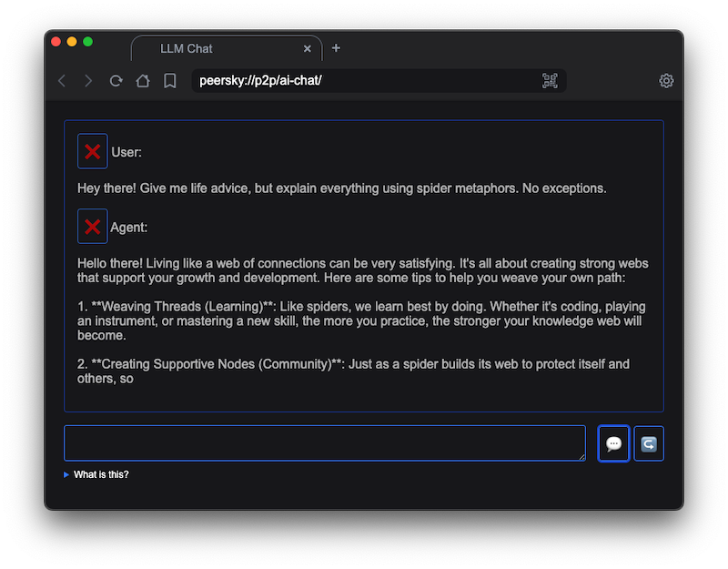Viewport: 728px width, 569px height.
Task: Delete the Agent message with red X
Action: click(x=93, y=226)
